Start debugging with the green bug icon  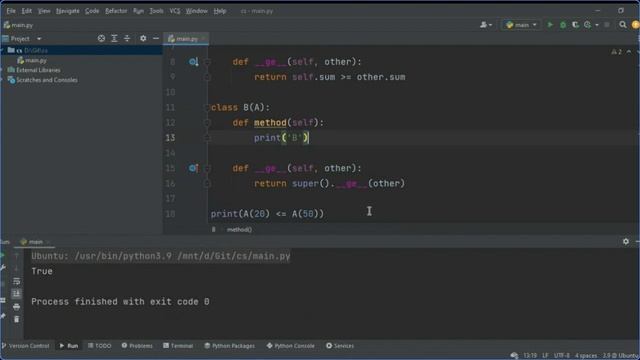coord(563,25)
